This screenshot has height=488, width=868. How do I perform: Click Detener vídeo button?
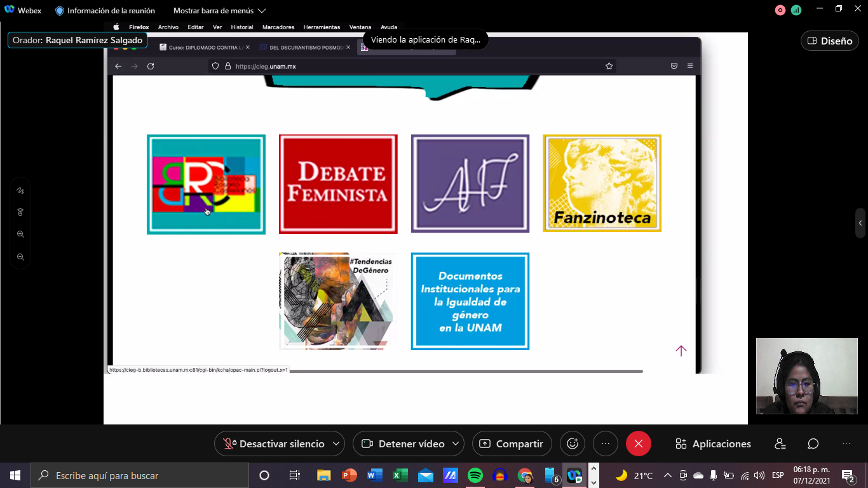[x=403, y=444]
